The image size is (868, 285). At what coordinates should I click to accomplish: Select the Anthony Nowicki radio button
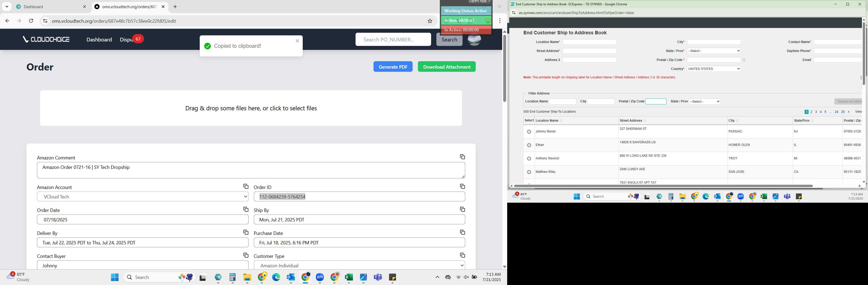pyautogui.click(x=529, y=159)
